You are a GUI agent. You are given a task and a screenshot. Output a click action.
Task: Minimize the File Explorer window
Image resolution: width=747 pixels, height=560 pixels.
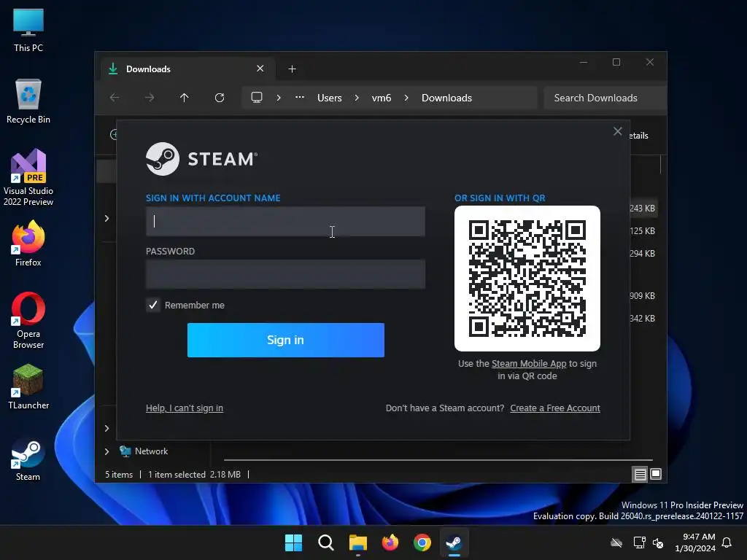584,63
